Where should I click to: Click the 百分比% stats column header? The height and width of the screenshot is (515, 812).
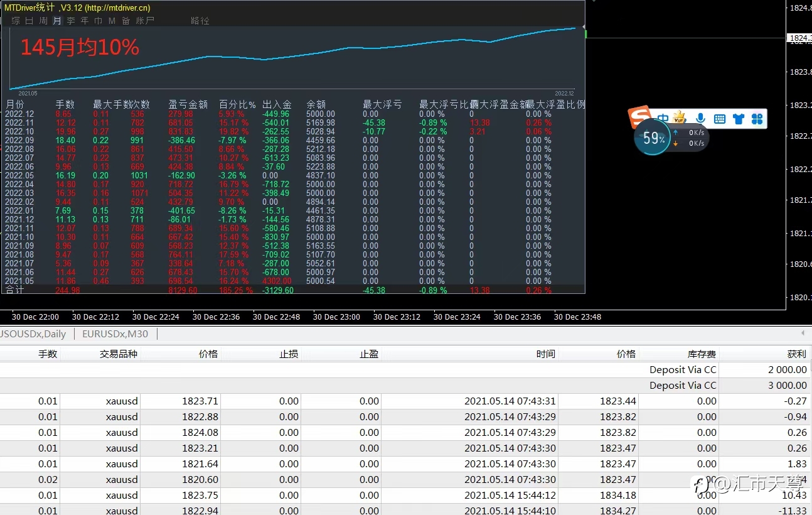click(237, 104)
